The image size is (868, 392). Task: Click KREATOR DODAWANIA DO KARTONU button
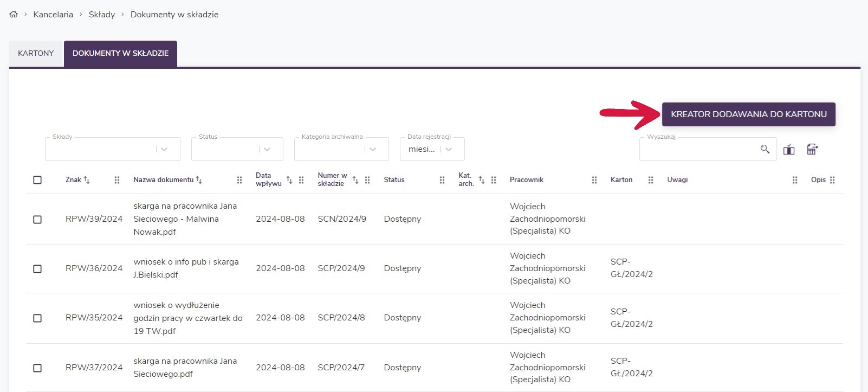[x=748, y=114]
